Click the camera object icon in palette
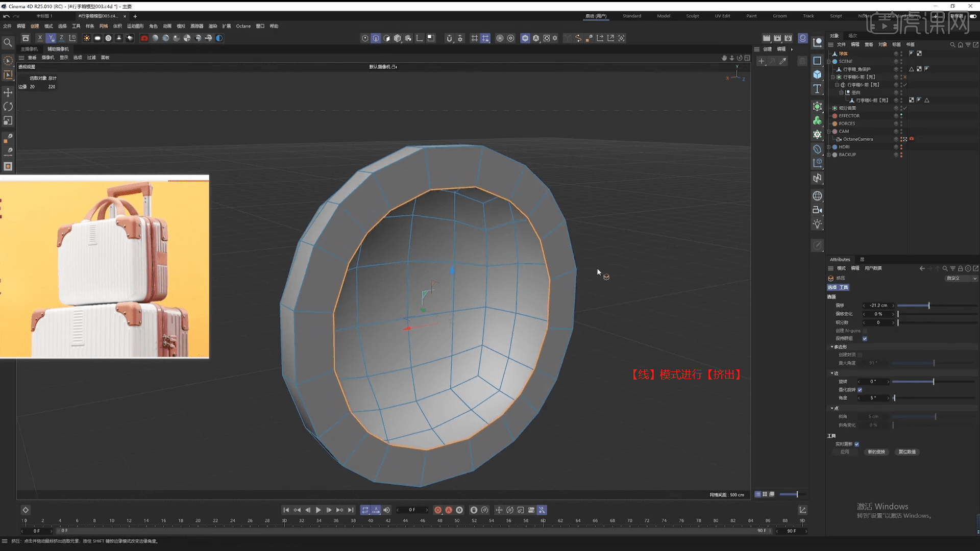This screenshot has height=551, width=980. pyautogui.click(x=817, y=210)
